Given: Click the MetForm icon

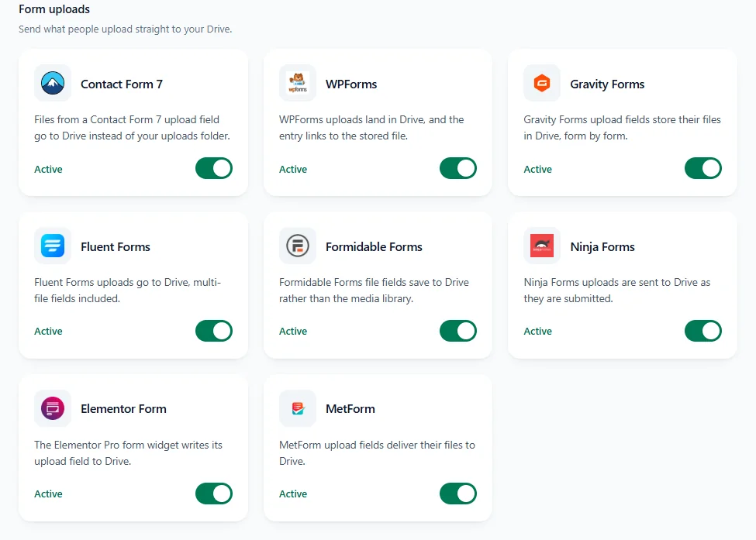Looking at the screenshot, I should (298, 408).
